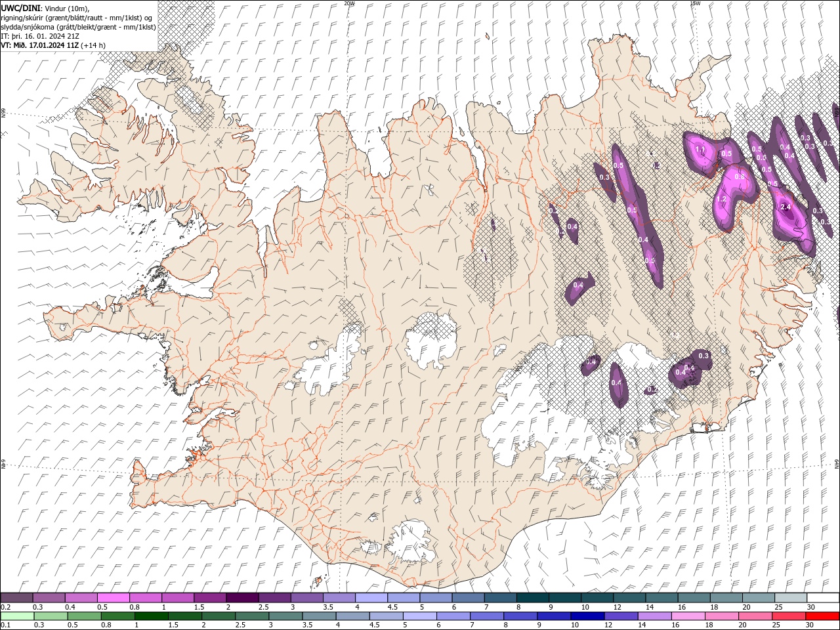Pick the light pink 16 swatch in lower legend row
This screenshot has width=840, height=630.
687,616
